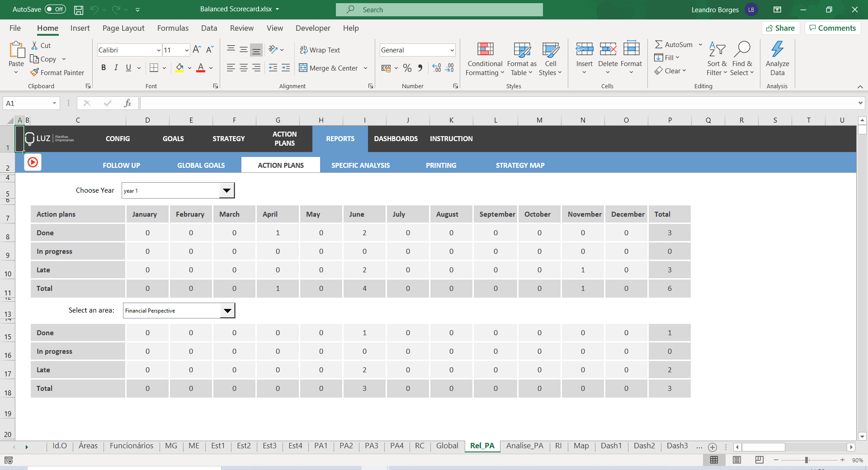Toggle bold formatting
868x470 pixels.
103,67
